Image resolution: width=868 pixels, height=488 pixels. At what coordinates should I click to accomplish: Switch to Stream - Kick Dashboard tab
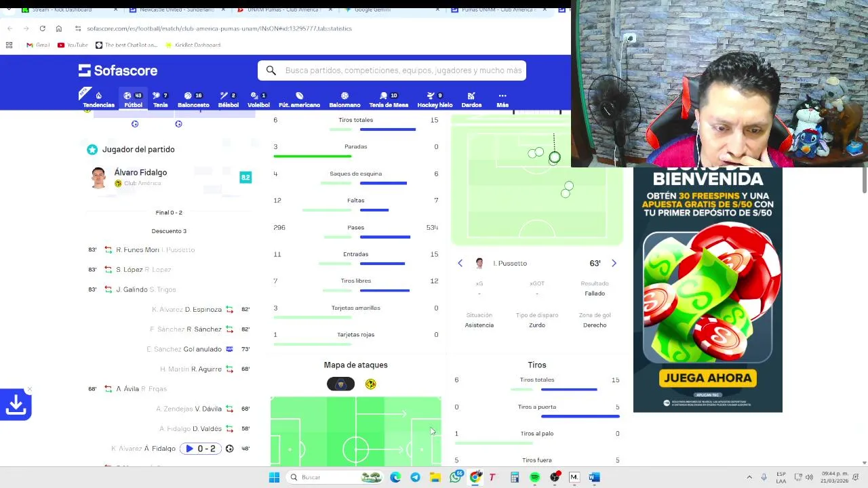(62, 9)
